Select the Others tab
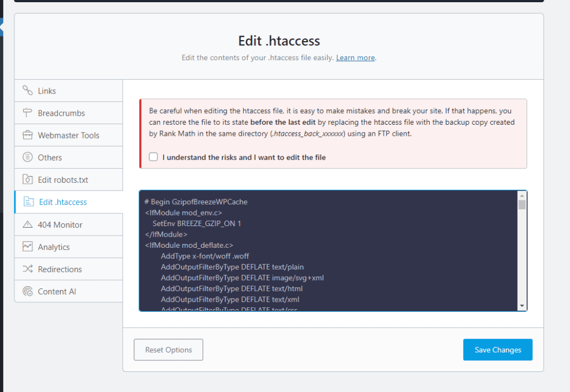This screenshot has width=570, height=392. point(68,158)
